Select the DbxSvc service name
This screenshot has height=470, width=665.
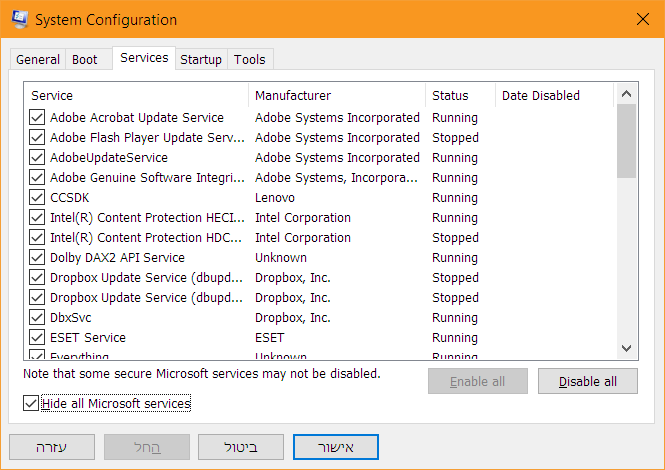point(70,318)
